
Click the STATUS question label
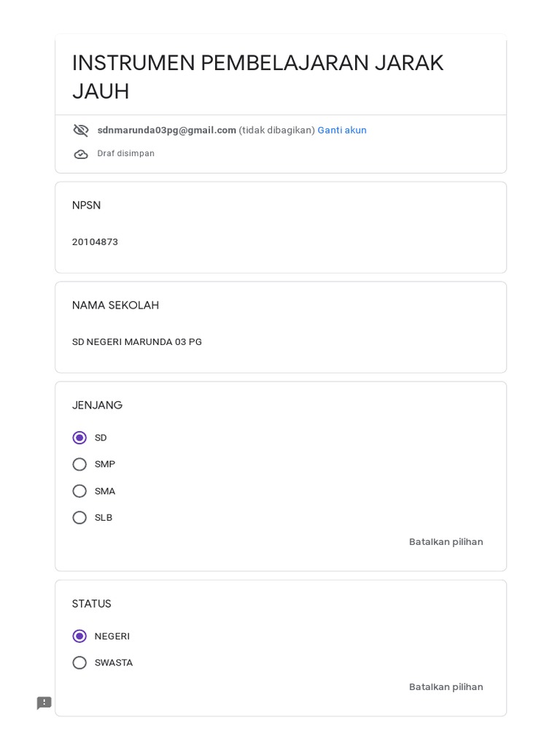(92, 604)
